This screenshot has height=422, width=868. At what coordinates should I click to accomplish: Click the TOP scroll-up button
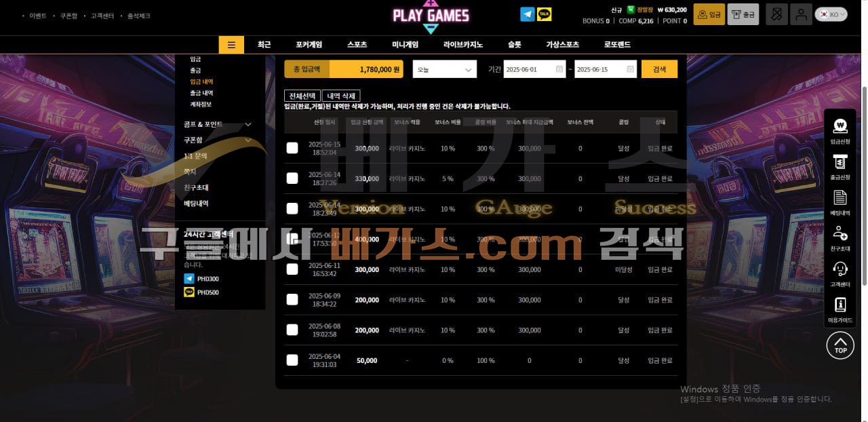[840, 345]
